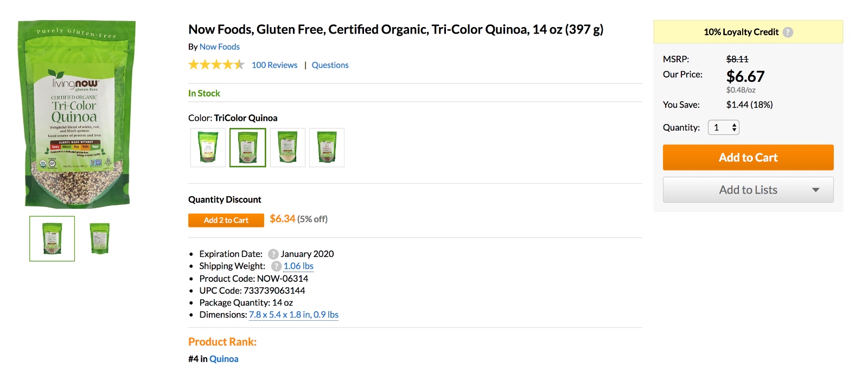
Task: Show the front package thumbnail image
Action: [52, 239]
